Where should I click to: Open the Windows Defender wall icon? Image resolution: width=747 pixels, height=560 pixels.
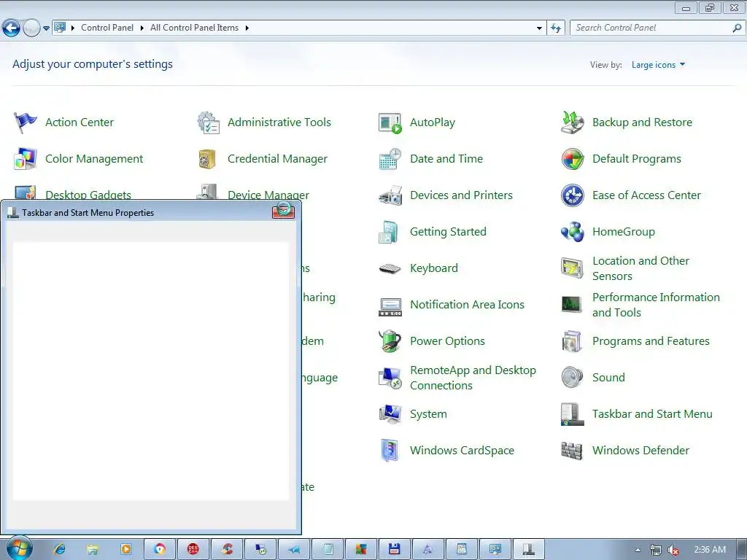[x=572, y=451]
